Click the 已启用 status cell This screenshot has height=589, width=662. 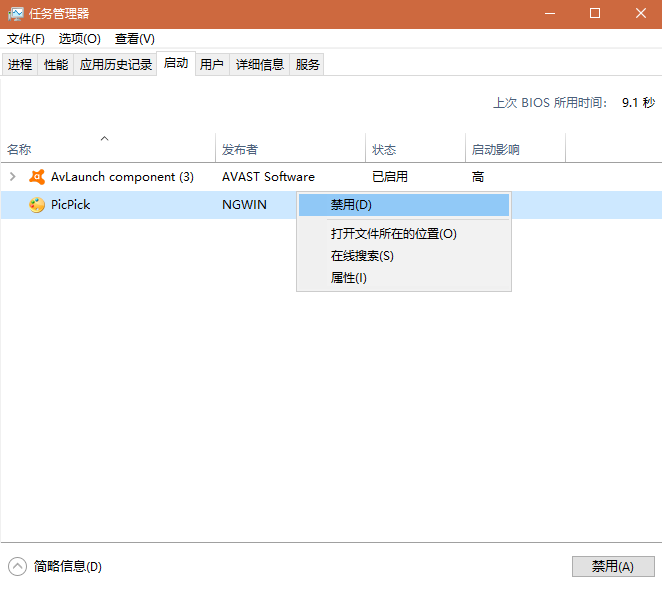(390, 177)
